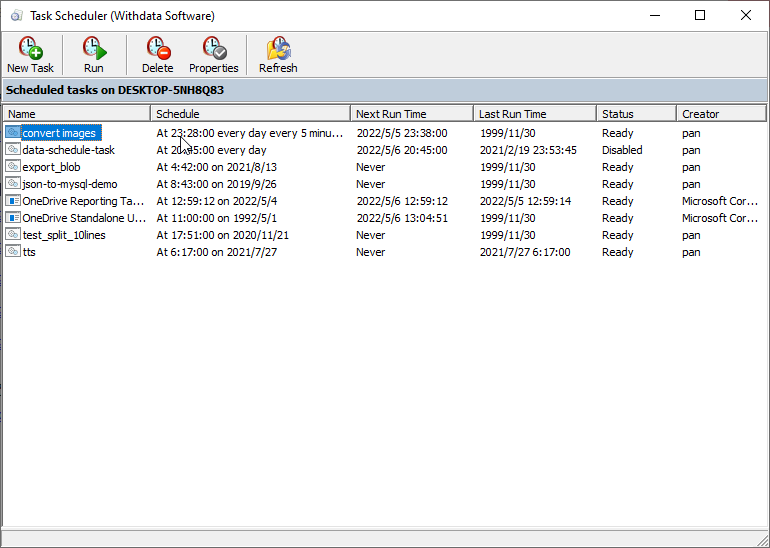Click the Refresh folder icon

(278, 48)
